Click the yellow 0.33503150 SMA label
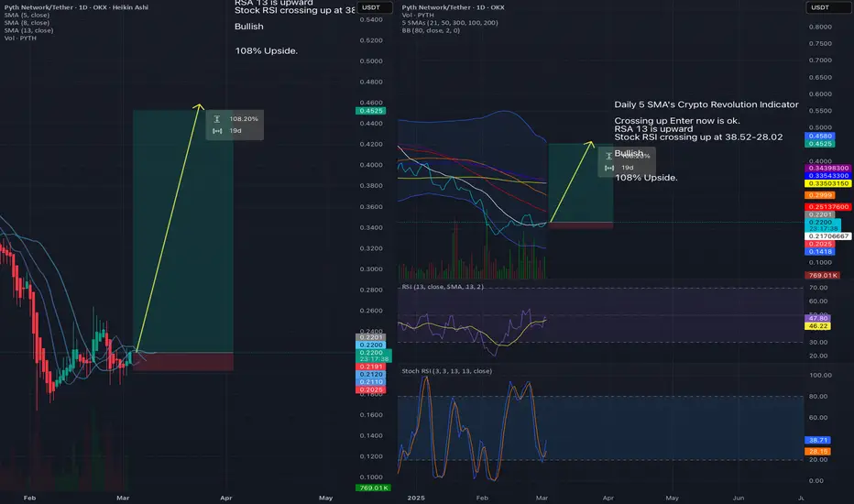The image size is (854, 504). pyautogui.click(x=827, y=183)
